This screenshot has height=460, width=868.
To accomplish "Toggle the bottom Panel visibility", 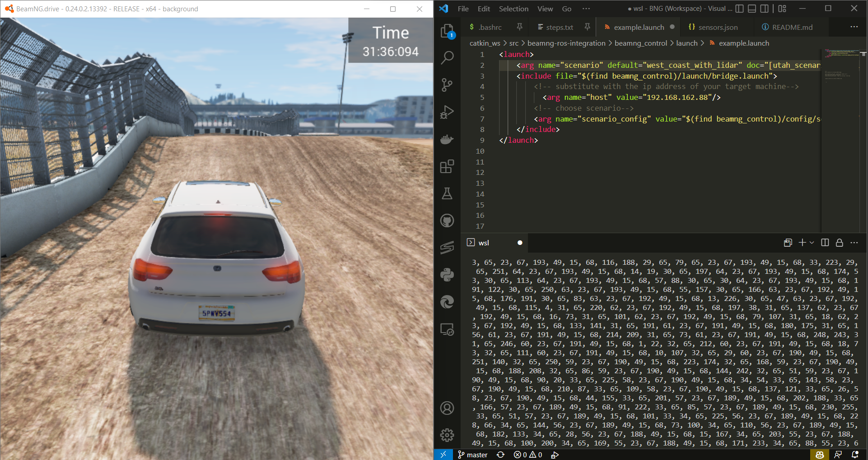I will (752, 9).
